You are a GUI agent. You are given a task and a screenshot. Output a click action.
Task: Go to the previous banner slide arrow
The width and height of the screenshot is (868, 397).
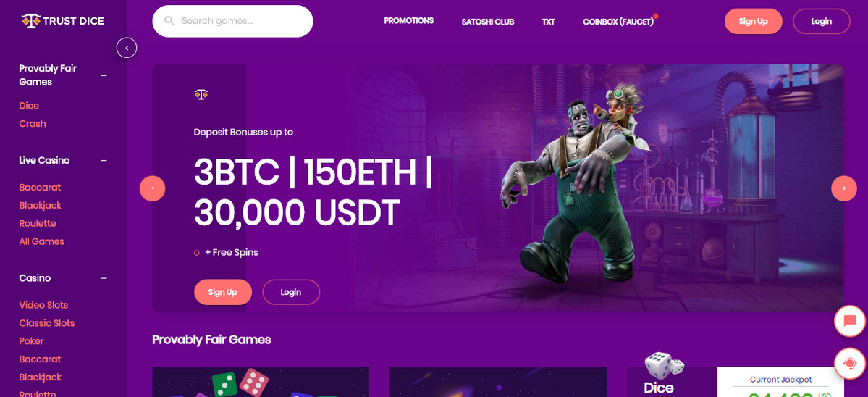click(x=152, y=189)
